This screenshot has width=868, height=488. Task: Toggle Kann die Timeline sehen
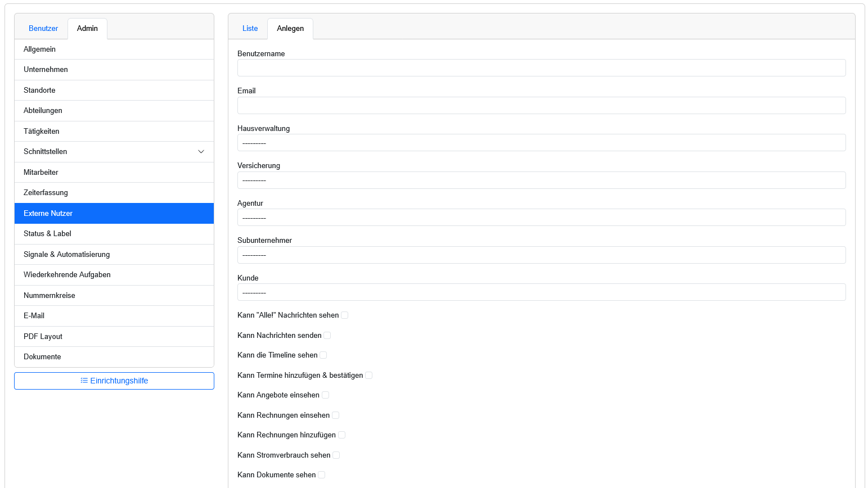pos(323,355)
